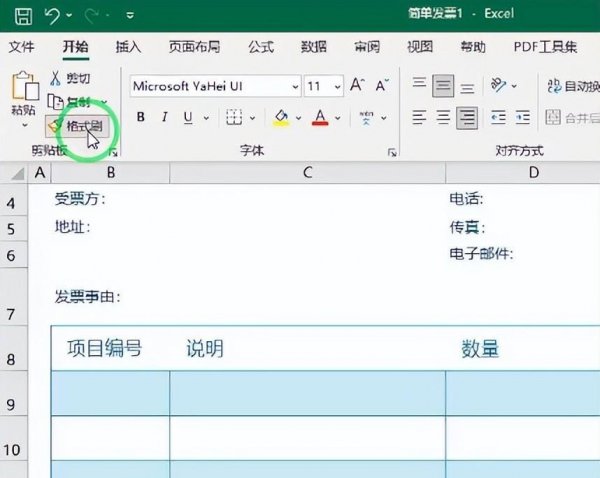The height and width of the screenshot is (478, 600).
Task: Expand underline style options arrow
Action: [x=206, y=117]
